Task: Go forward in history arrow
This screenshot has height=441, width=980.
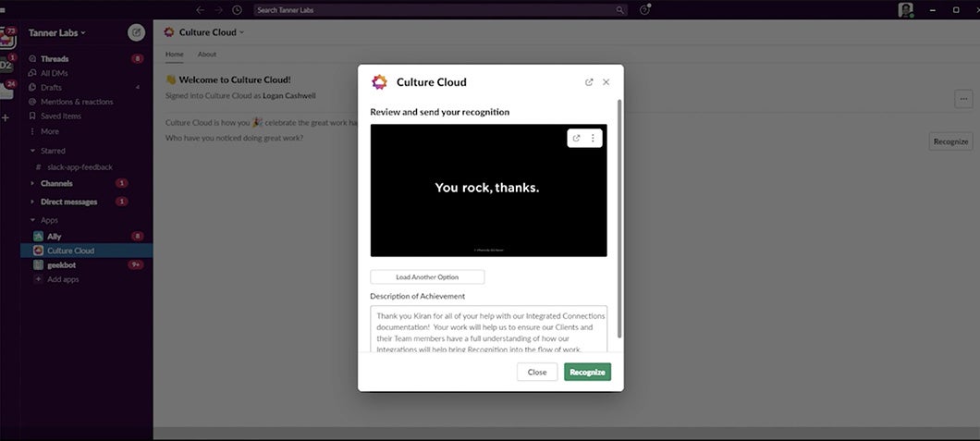Action: pos(218,10)
